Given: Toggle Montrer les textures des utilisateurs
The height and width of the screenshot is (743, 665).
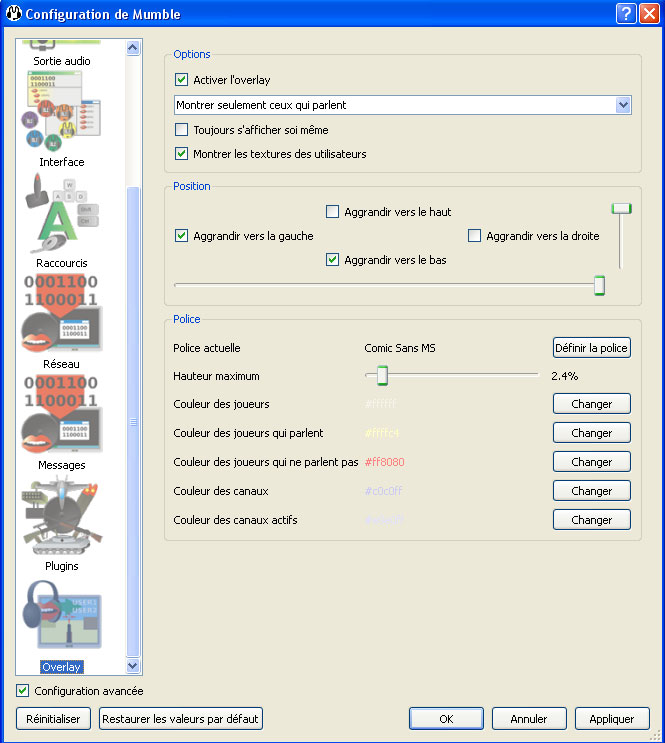Looking at the screenshot, I should tap(181, 154).
